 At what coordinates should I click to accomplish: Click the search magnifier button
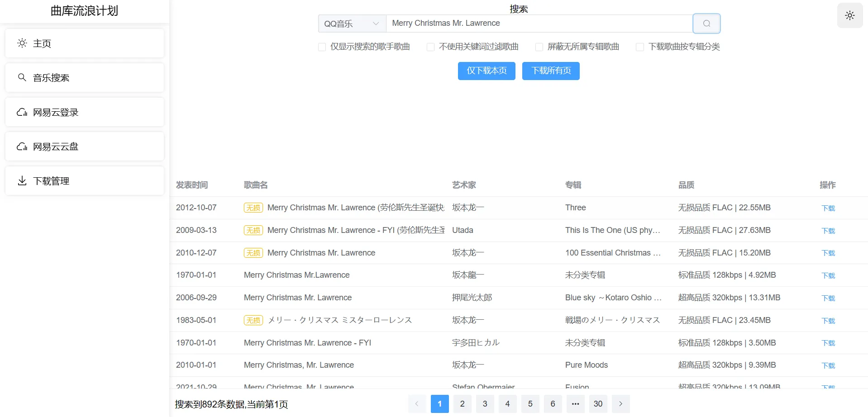706,24
